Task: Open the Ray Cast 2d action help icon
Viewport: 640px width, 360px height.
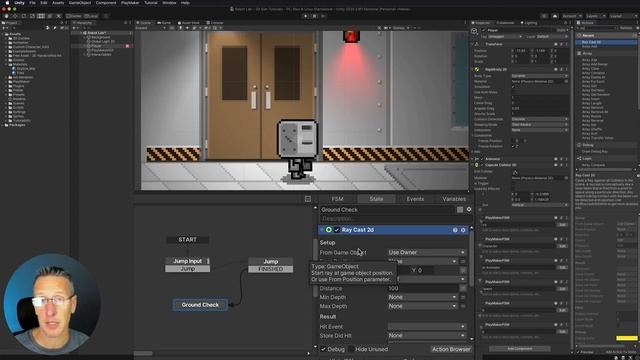Action: point(455,230)
